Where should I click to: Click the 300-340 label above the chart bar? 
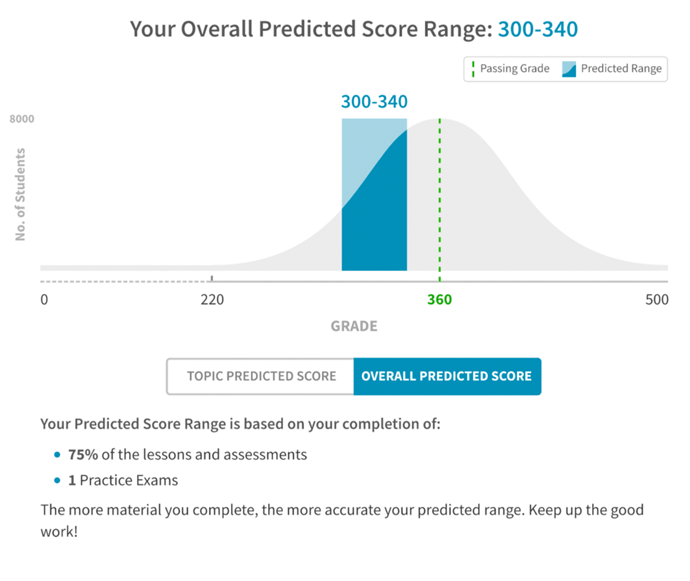point(374,102)
